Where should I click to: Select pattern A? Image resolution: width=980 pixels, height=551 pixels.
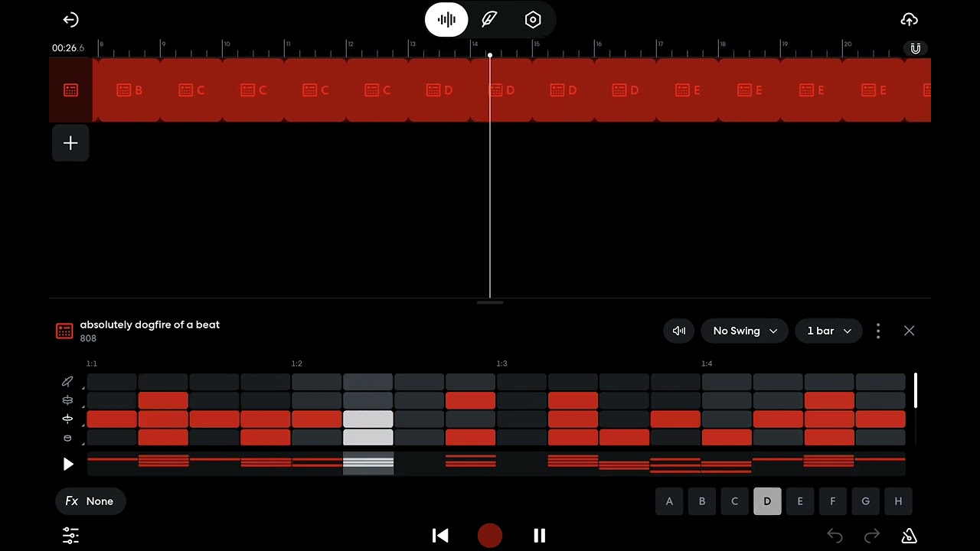pyautogui.click(x=669, y=501)
